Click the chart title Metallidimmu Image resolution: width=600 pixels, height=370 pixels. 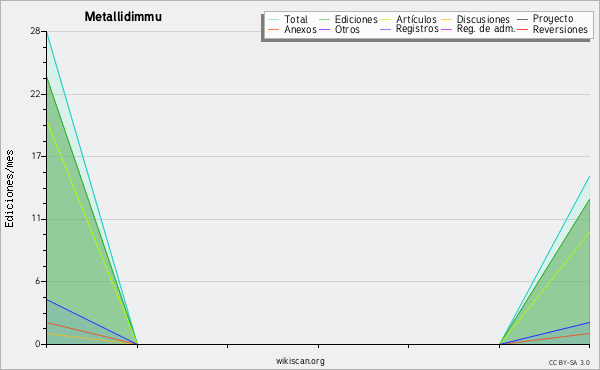point(123,16)
